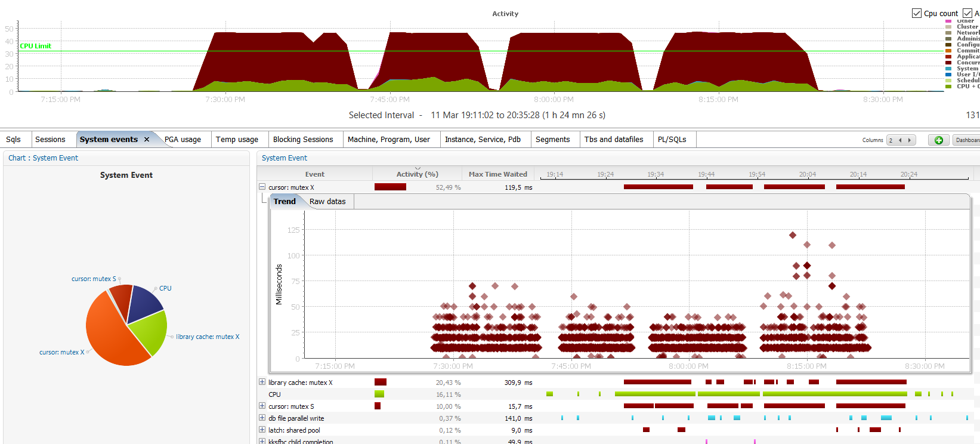Open the Dashboard button
The image size is (980, 444).
tap(967, 140)
